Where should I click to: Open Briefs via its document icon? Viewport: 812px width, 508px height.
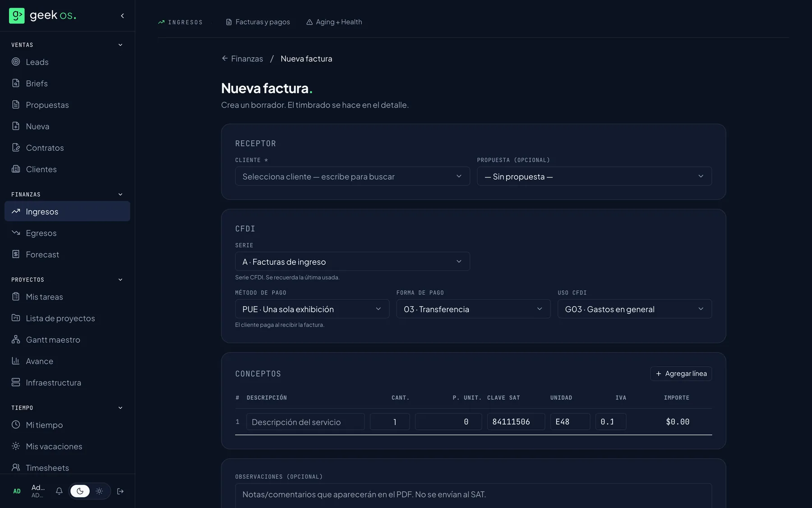[x=16, y=83]
